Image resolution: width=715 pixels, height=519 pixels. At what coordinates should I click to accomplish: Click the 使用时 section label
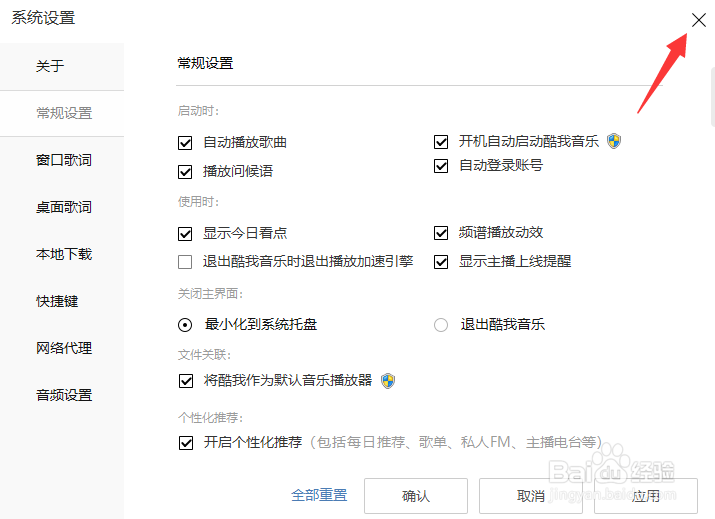tap(198, 202)
